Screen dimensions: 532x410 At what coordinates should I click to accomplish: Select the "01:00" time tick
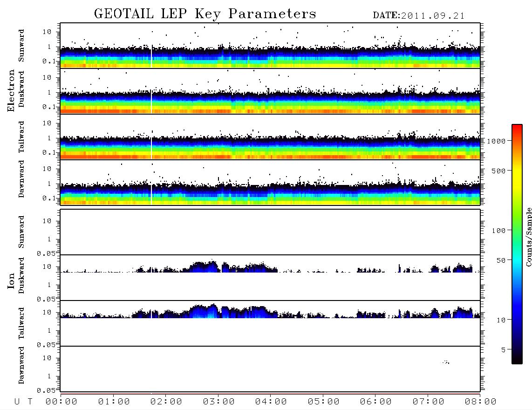[114, 402]
